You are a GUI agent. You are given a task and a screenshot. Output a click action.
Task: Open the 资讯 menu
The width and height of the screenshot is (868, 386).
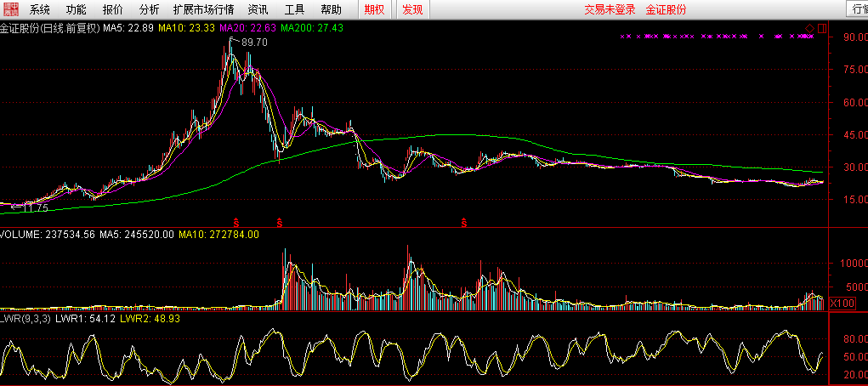coord(258,9)
